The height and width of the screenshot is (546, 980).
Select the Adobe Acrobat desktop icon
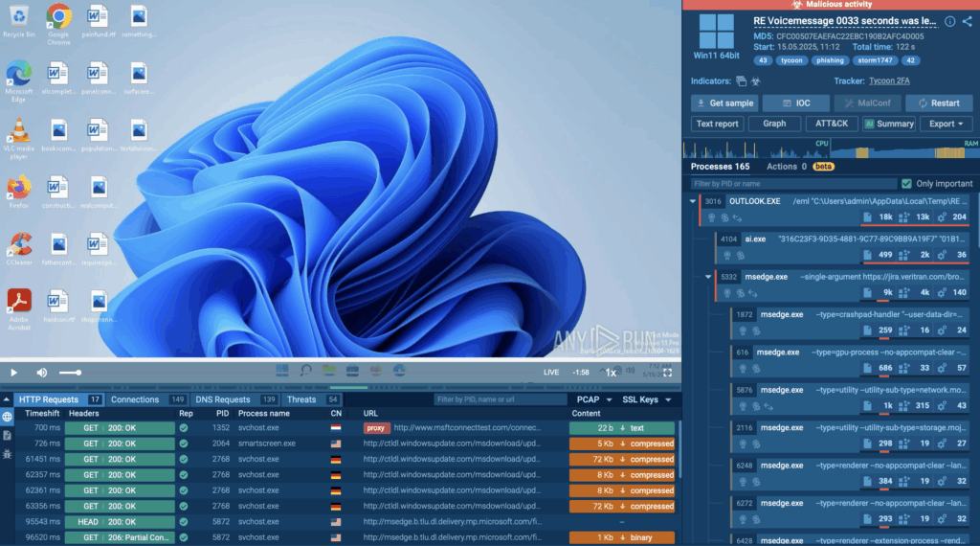[19, 309]
